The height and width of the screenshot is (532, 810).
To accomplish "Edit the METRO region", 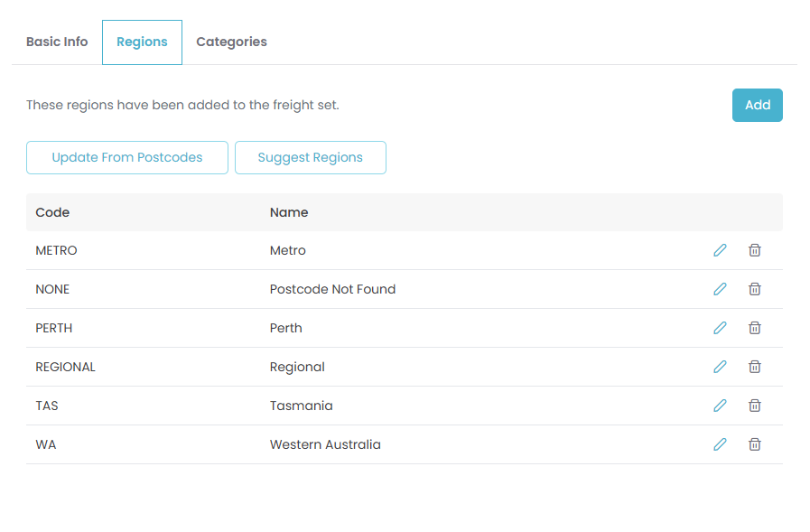I will pyautogui.click(x=720, y=250).
